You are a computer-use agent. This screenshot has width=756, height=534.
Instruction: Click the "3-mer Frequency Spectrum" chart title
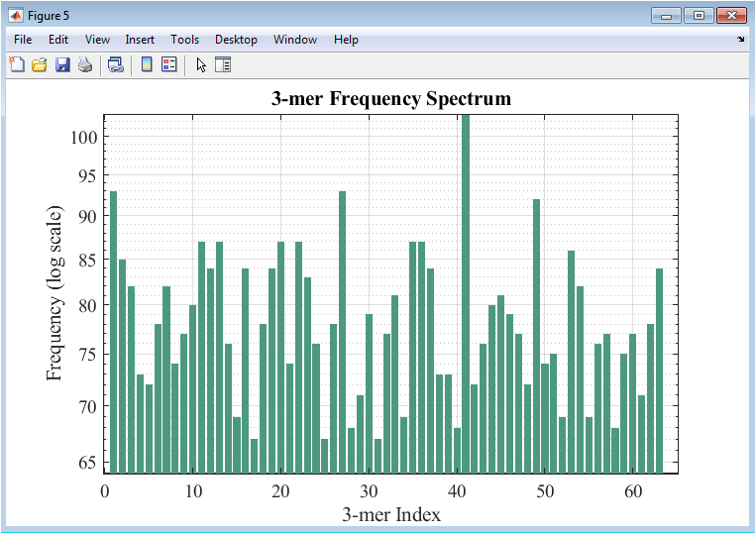[x=391, y=99]
